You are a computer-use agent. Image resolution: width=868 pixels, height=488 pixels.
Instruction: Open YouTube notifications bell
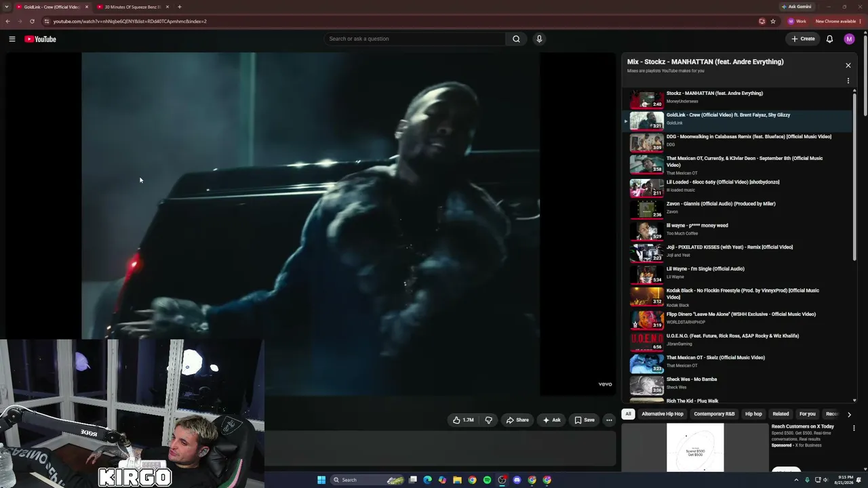click(x=829, y=39)
